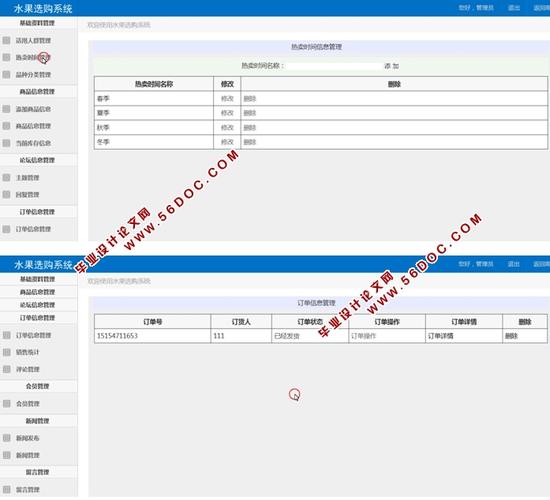550x500 pixels.
Task: Click 删除 in the 夏季 row
Action: [250, 113]
